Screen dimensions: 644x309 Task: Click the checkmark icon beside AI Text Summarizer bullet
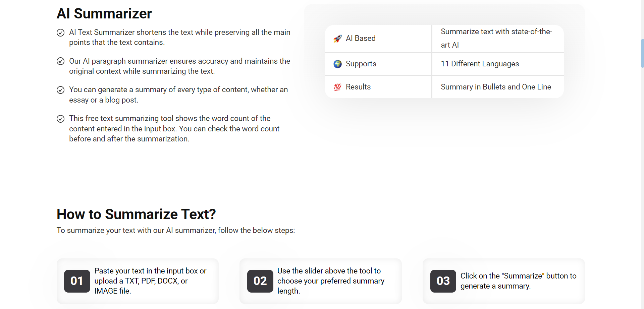[x=60, y=33]
